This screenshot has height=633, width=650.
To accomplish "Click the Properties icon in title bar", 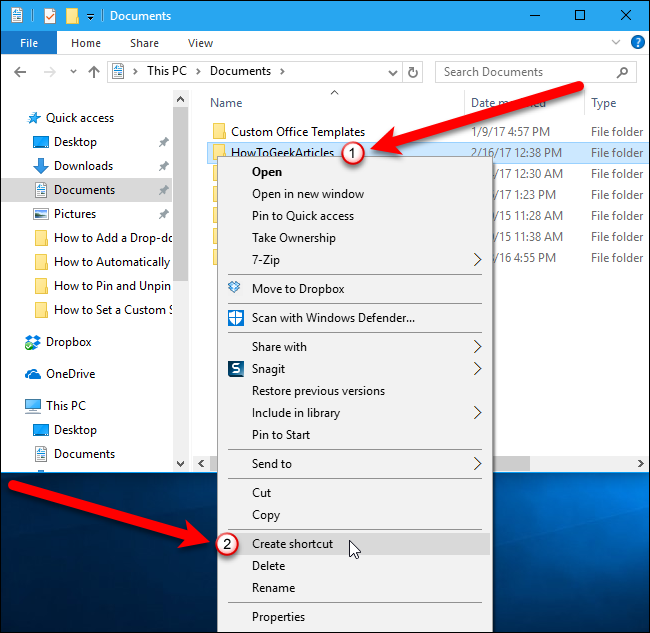I will tap(50, 16).
